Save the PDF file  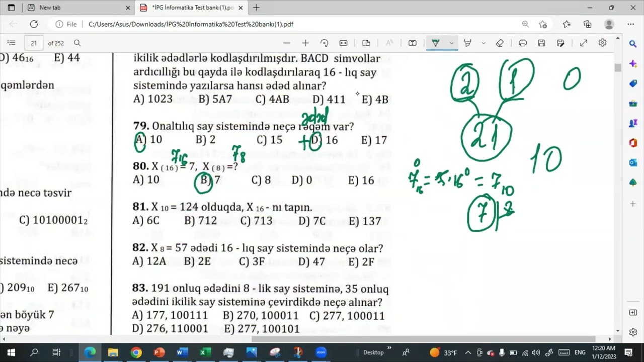click(x=542, y=43)
